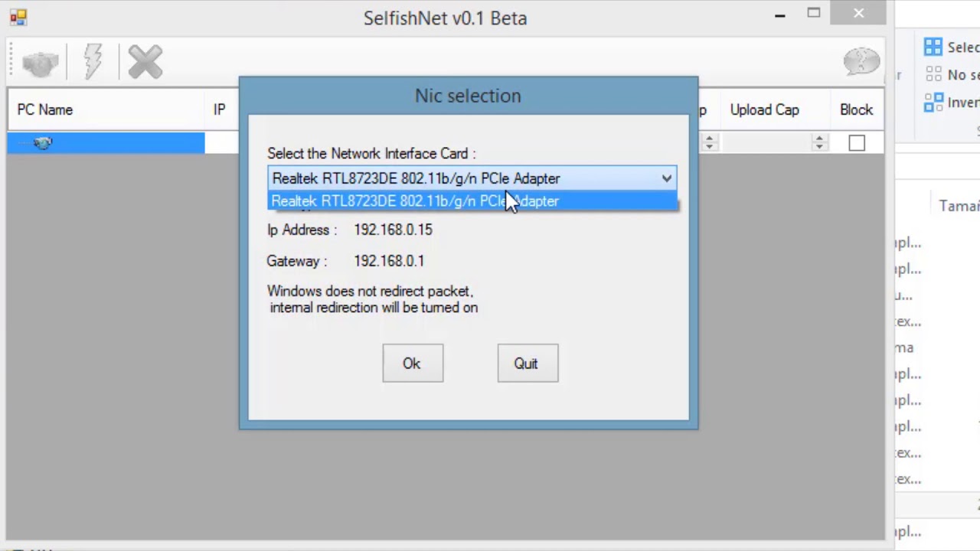
Task: Adjust the Download Cap spinner in first row
Action: (x=709, y=143)
